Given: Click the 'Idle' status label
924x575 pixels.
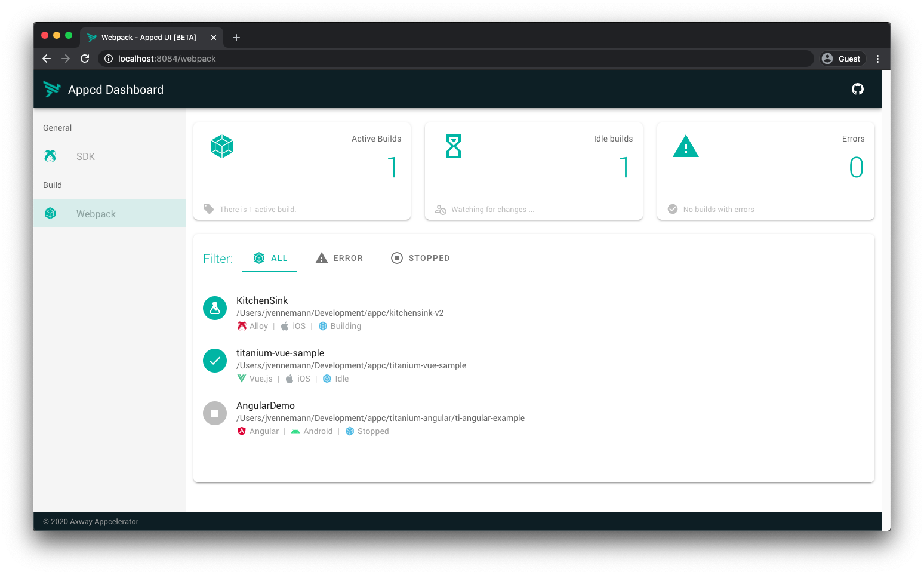Looking at the screenshot, I should pos(342,379).
